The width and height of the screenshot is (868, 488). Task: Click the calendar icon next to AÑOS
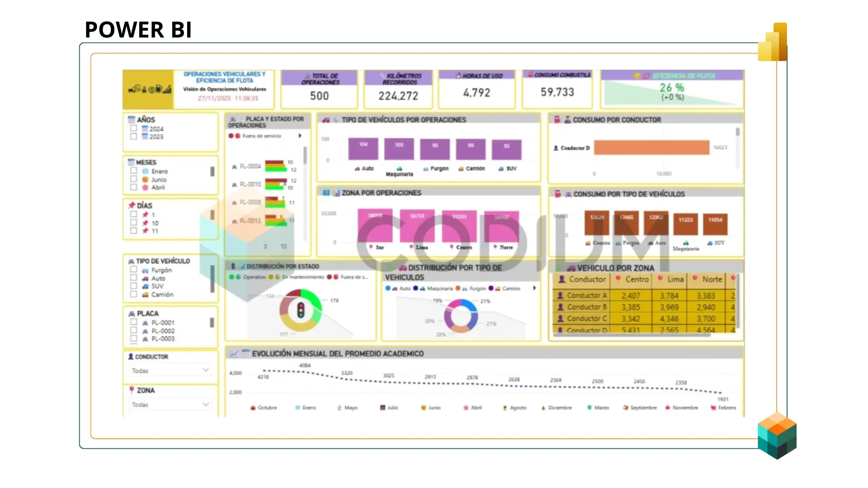tap(132, 119)
